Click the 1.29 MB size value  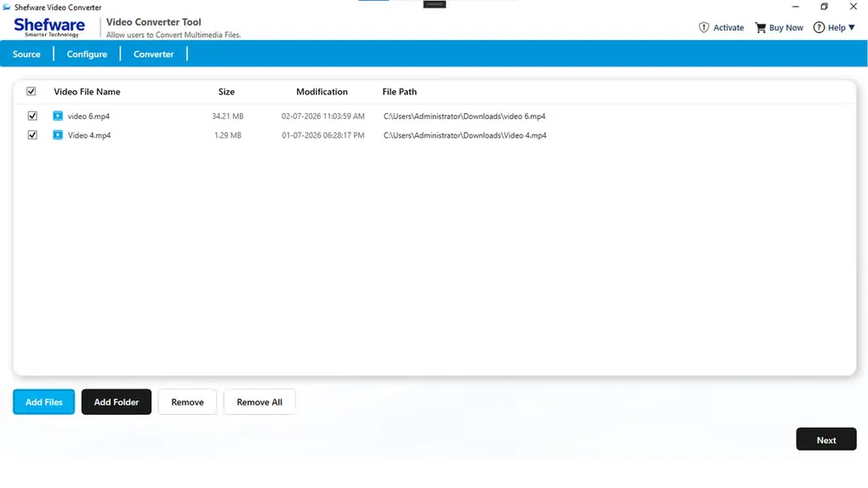click(x=227, y=135)
